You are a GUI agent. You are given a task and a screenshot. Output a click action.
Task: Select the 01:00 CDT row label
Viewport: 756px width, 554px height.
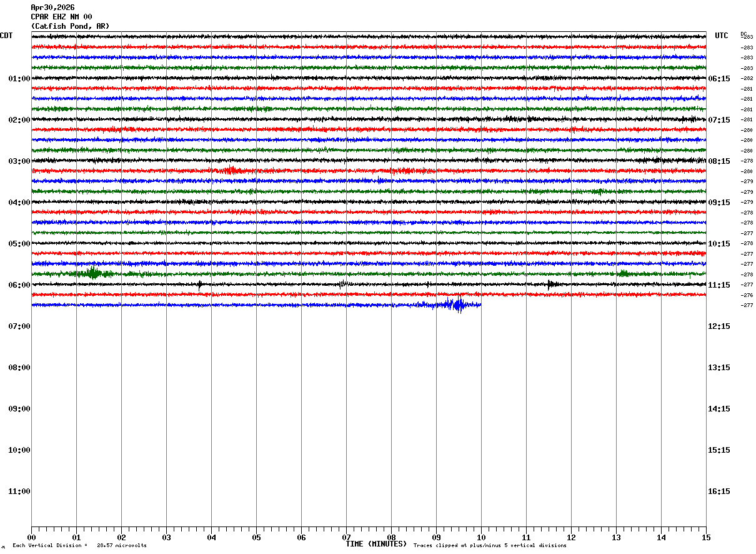tap(19, 78)
